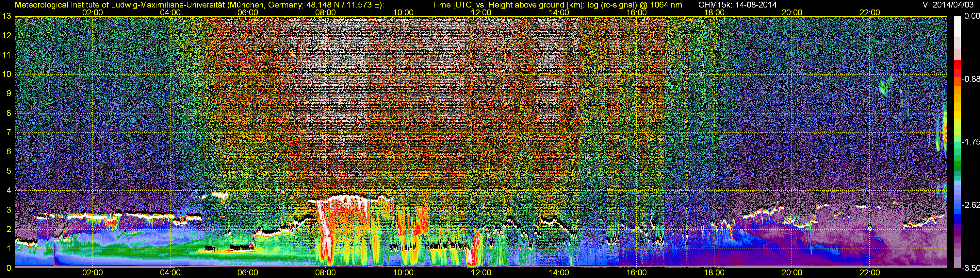
Task: Select the 10 km height axis label
Action: (x=7, y=74)
